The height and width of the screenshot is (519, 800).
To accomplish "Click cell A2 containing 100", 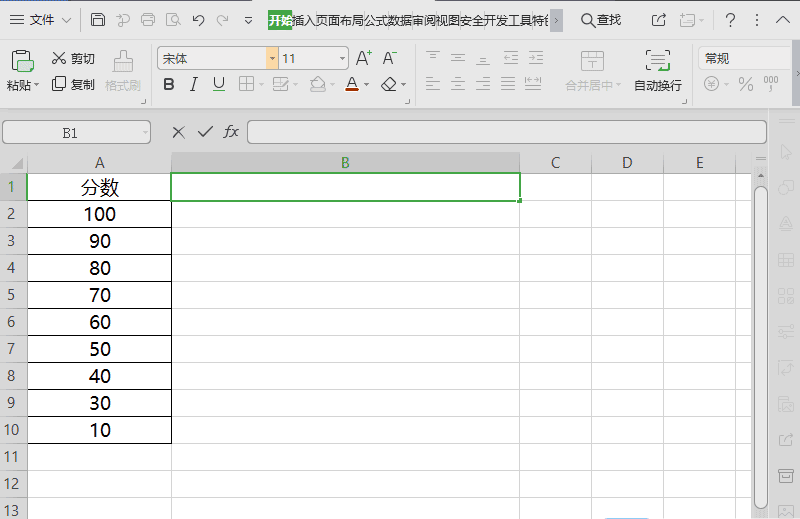I will [99, 214].
